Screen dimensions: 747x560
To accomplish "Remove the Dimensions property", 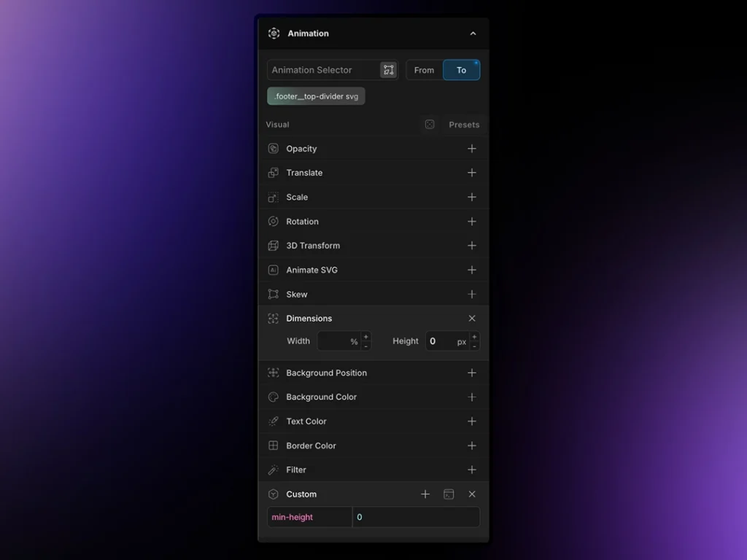I will (x=472, y=319).
